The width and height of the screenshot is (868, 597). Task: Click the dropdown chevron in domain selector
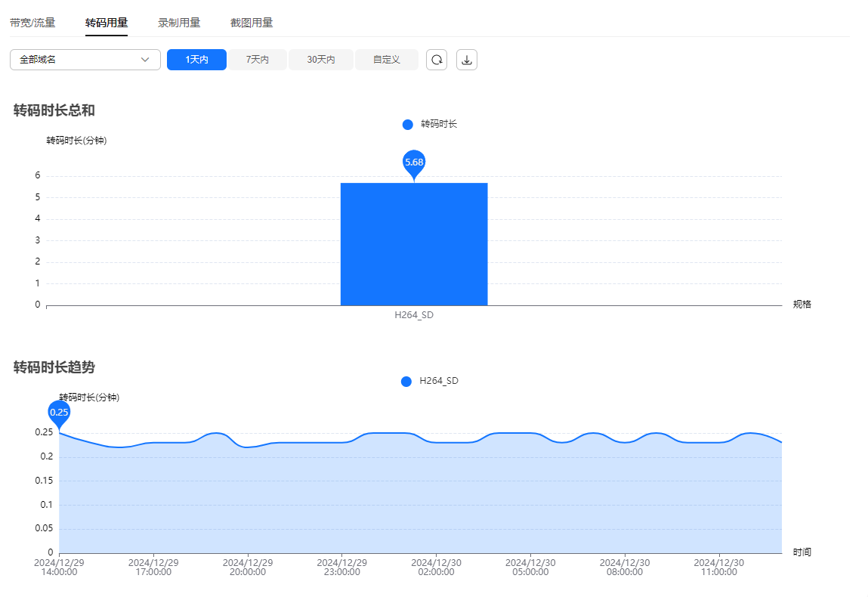click(x=145, y=60)
